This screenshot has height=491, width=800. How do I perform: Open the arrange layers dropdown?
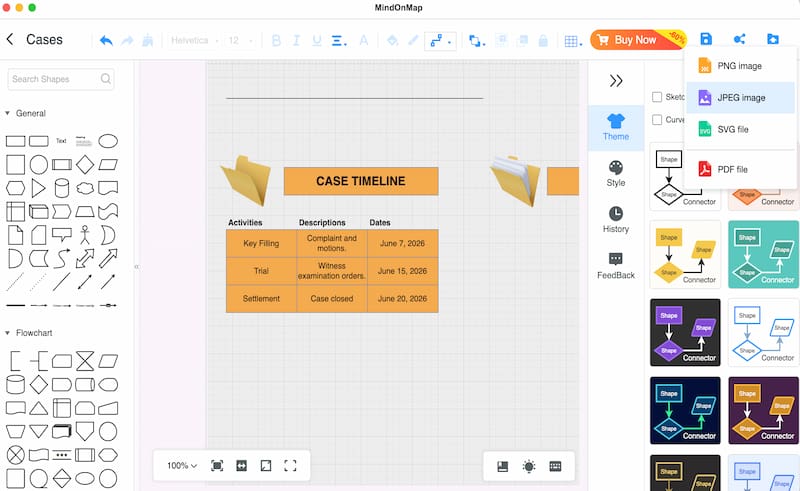[477, 41]
